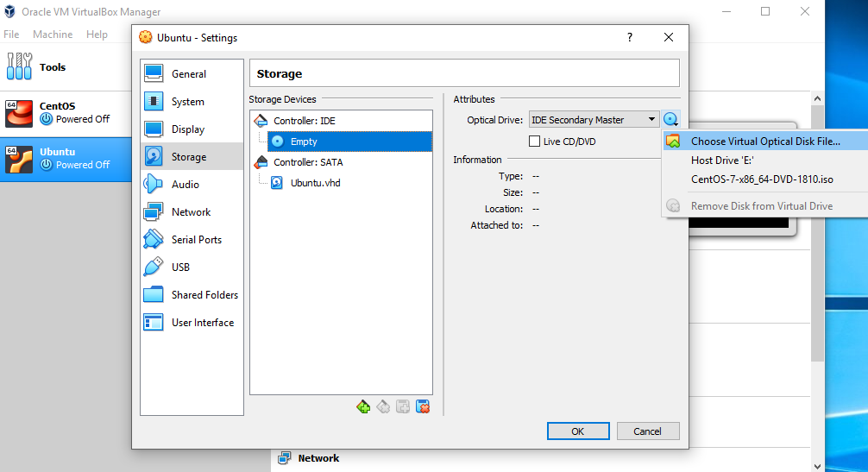Click the Tools icon in VirtualBox Manager
Viewport: 868px width, 472px height.
[19, 66]
